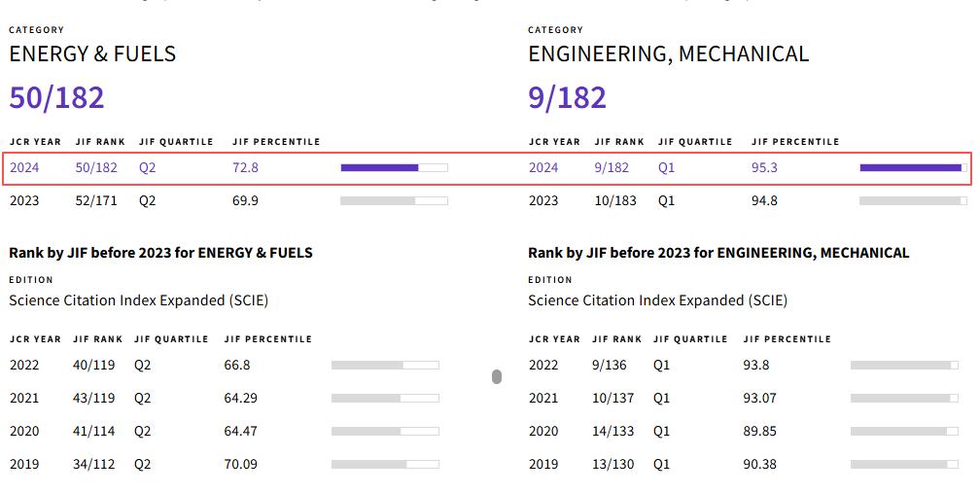Image resolution: width=980 pixels, height=493 pixels.
Task: Click the 50/182 rank in the 2024 row
Action: pos(96,167)
